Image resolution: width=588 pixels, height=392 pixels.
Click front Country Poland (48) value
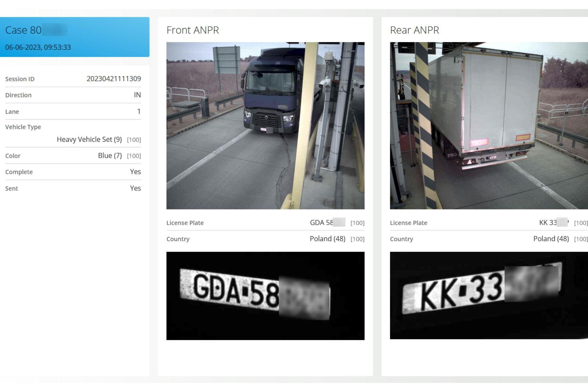[327, 239]
